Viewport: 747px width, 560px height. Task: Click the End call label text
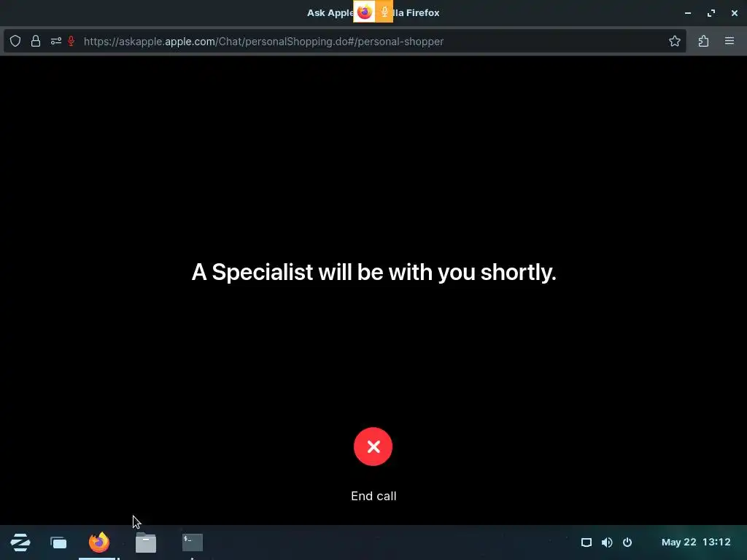tap(373, 496)
